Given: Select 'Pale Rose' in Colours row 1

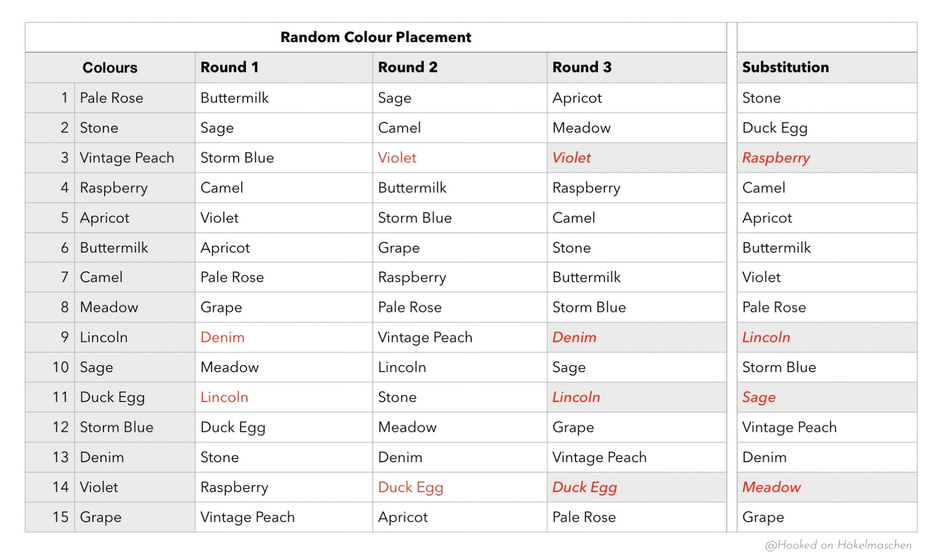Looking at the screenshot, I should coord(111,98).
